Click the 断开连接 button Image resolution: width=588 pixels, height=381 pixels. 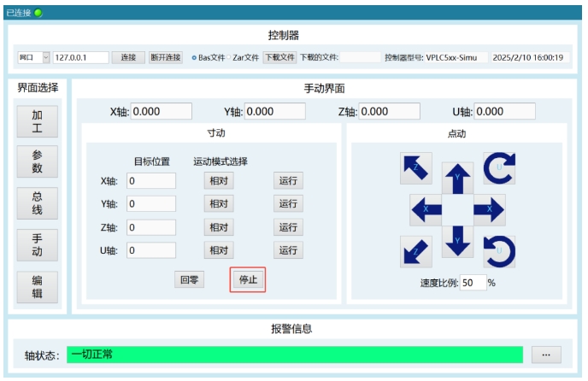166,57
